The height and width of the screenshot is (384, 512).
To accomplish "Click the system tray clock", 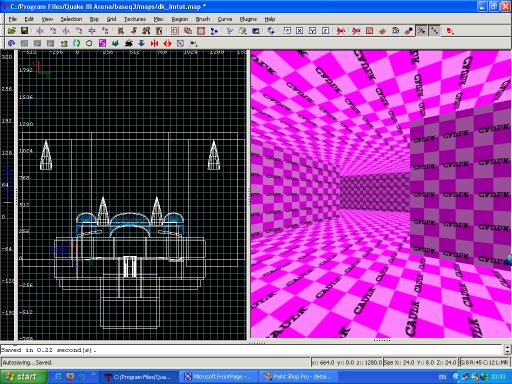I will click(x=498, y=377).
